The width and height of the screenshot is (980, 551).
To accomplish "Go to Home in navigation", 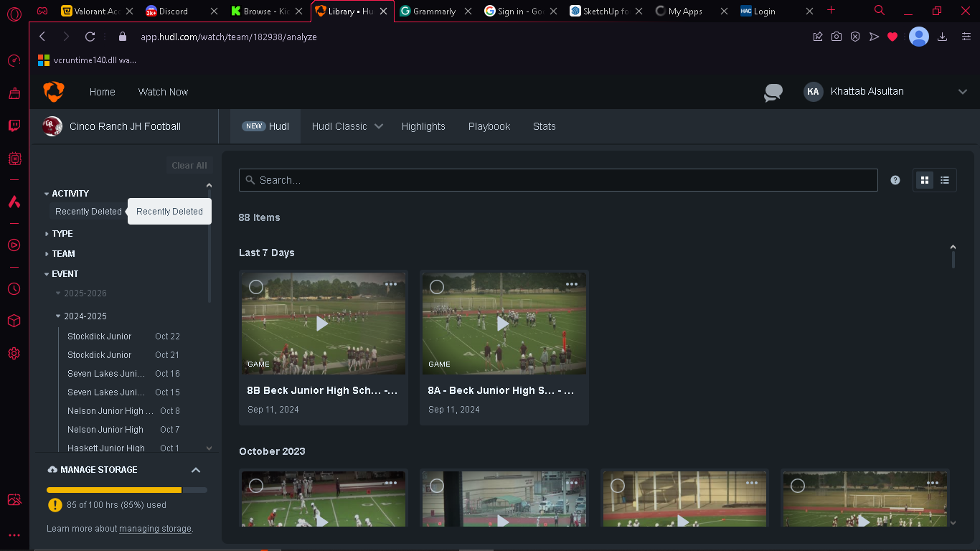I will click(x=103, y=92).
